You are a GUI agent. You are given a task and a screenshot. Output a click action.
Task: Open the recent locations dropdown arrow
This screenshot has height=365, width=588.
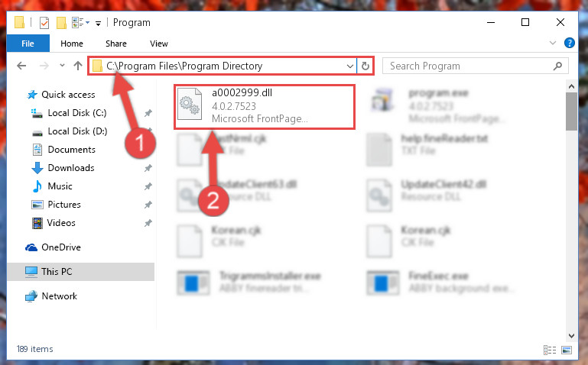(x=62, y=66)
